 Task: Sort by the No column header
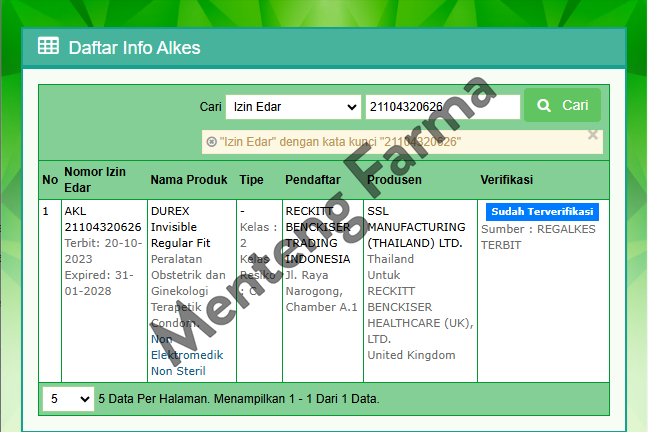[49, 180]
